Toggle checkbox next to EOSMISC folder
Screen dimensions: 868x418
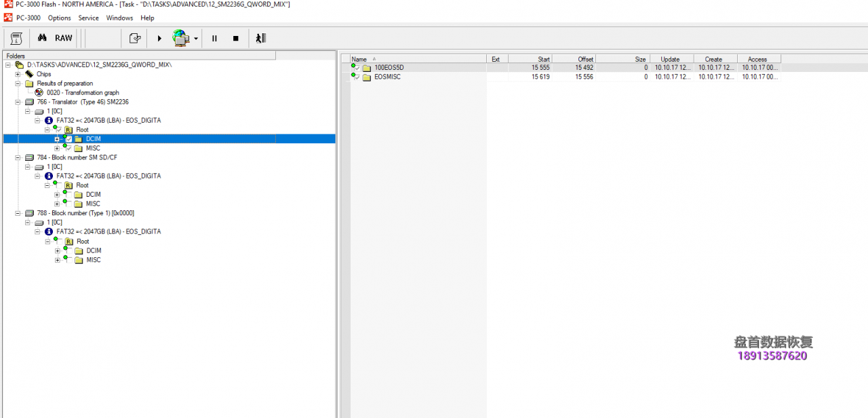(x=357, y=77)
